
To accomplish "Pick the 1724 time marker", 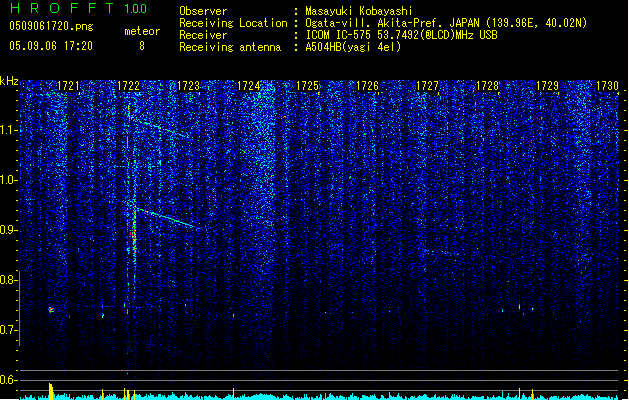I will pyautogui.click(x=249, y=86).
